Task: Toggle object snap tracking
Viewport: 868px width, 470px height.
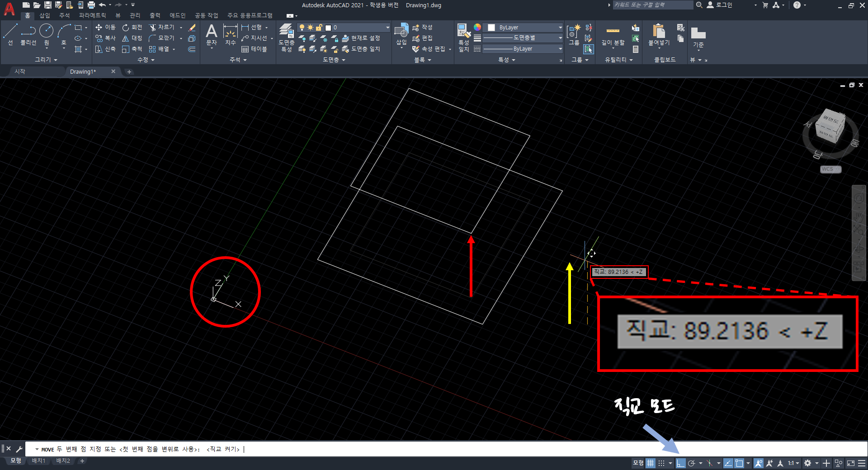Action: [x=728, y=463]
